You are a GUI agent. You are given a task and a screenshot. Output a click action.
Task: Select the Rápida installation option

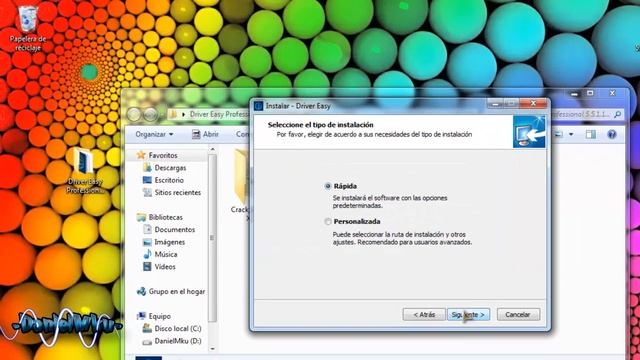click(x=327, y=186)
